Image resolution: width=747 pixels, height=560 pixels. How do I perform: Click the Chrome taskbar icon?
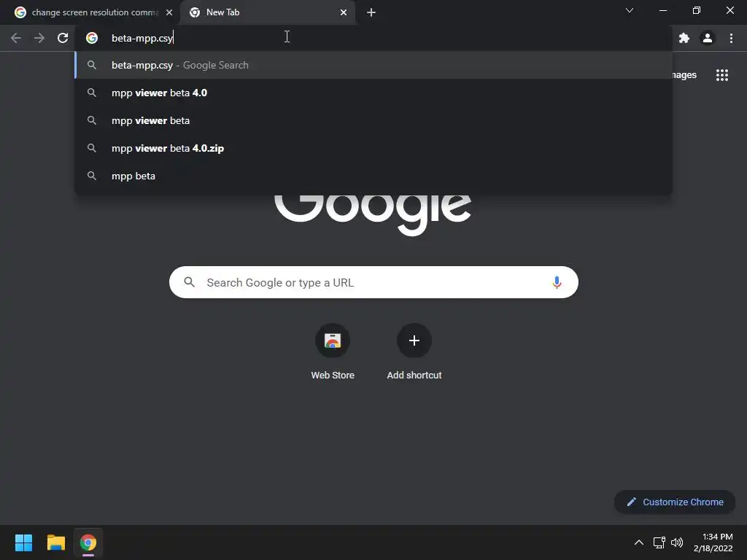(88, 542)
